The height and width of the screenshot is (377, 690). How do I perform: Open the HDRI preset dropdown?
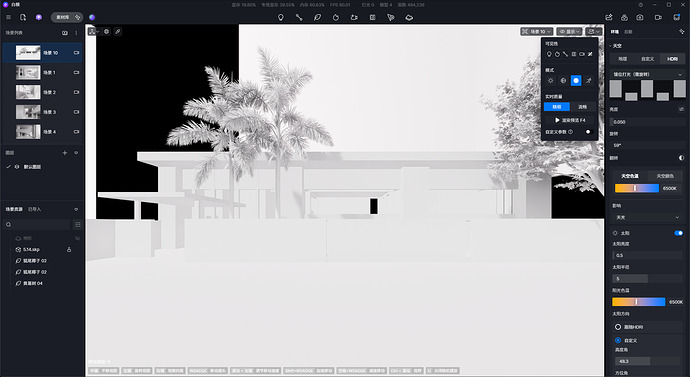pos(647,74)
